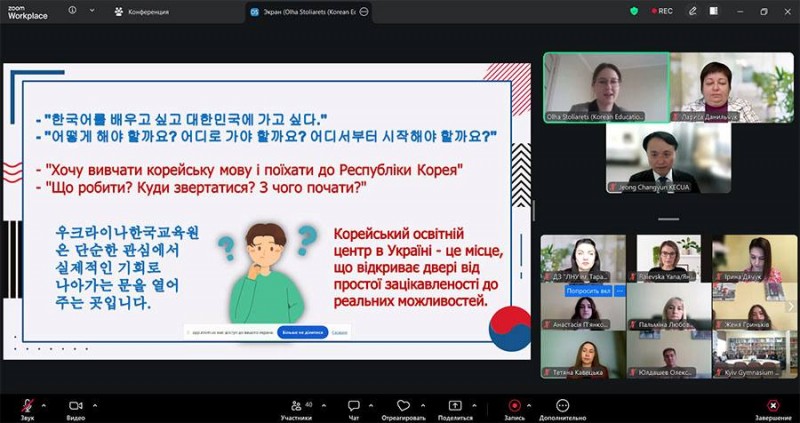Change the view layout icon in title bar
800x423 pixels.
(714, 11)
